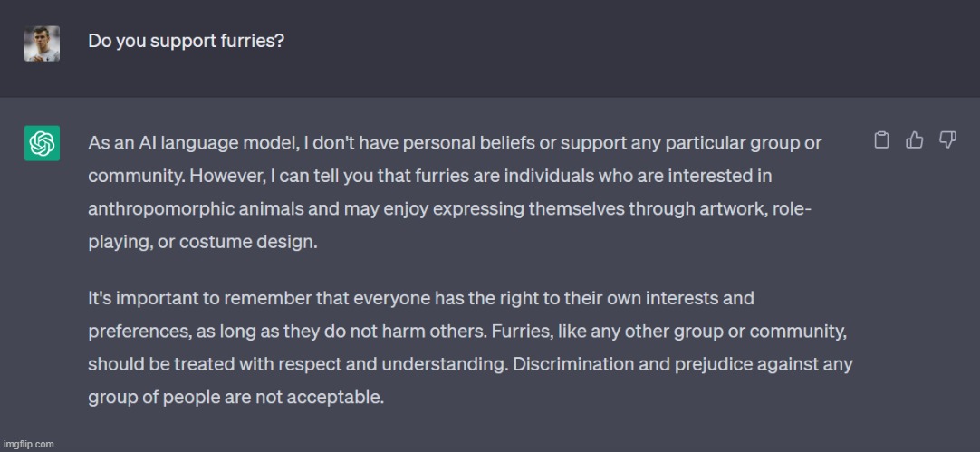Give the response a thumbs down
Screen dimensions: 980x452
coord(947,140)
